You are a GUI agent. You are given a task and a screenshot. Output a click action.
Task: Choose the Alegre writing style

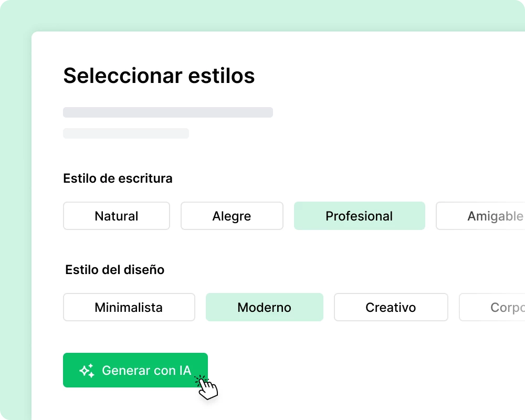(232, 216)
